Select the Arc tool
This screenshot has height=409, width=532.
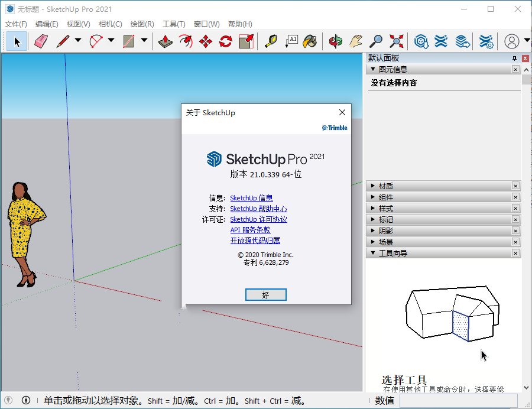pyautogui.click(x=96, y=41)
